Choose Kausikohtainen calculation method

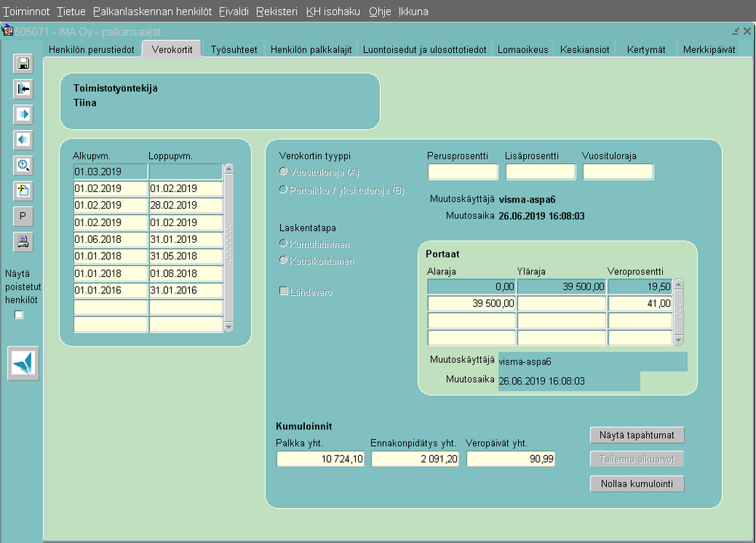(284, 260)
